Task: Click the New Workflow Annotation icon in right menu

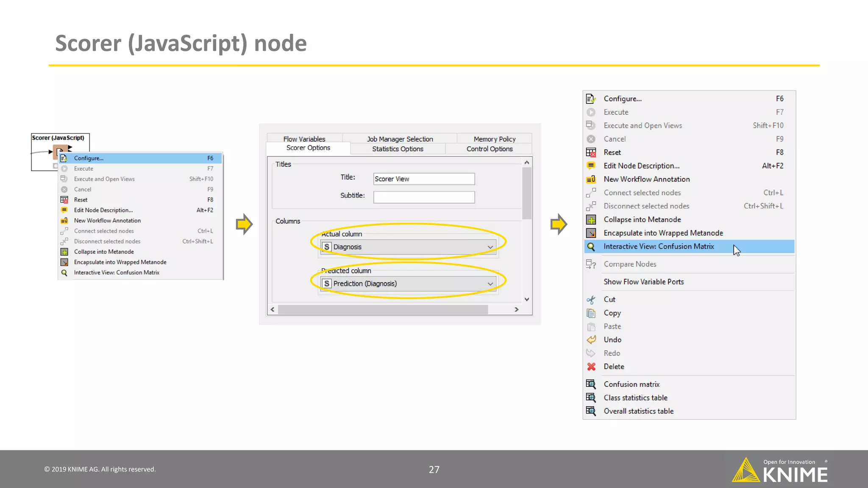Action: click(x=591, y=179)
